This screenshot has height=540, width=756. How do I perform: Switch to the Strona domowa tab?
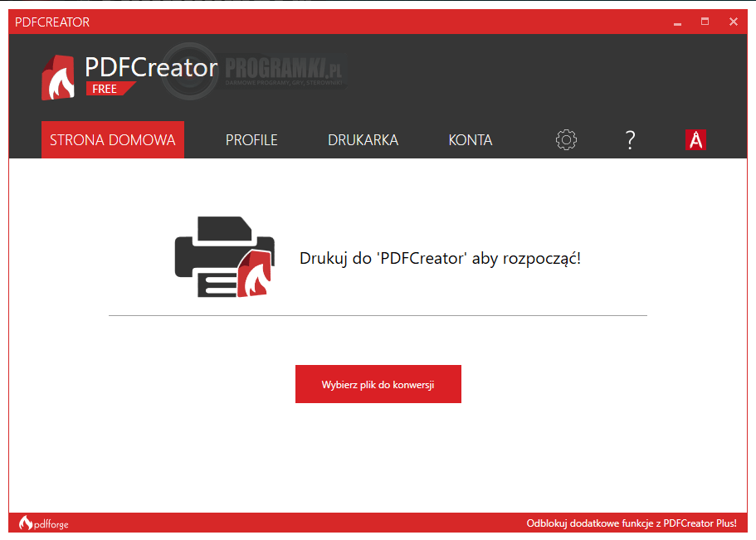112,140
